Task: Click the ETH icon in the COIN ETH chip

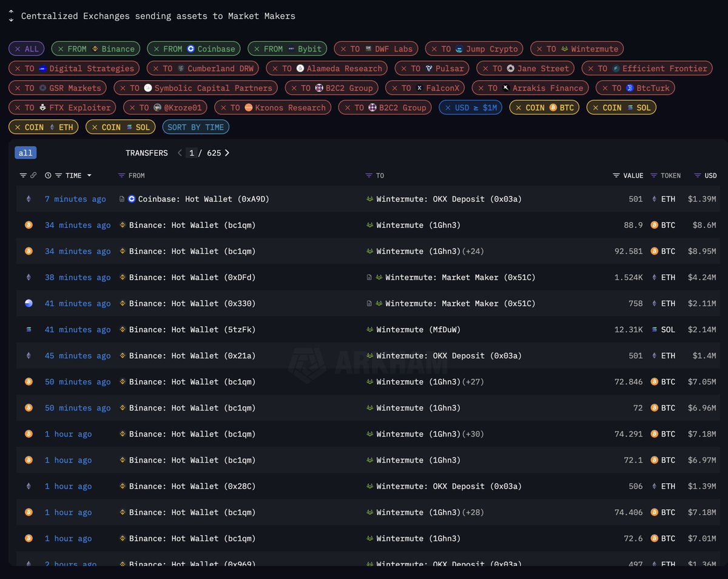Action: tap(52, 127)
